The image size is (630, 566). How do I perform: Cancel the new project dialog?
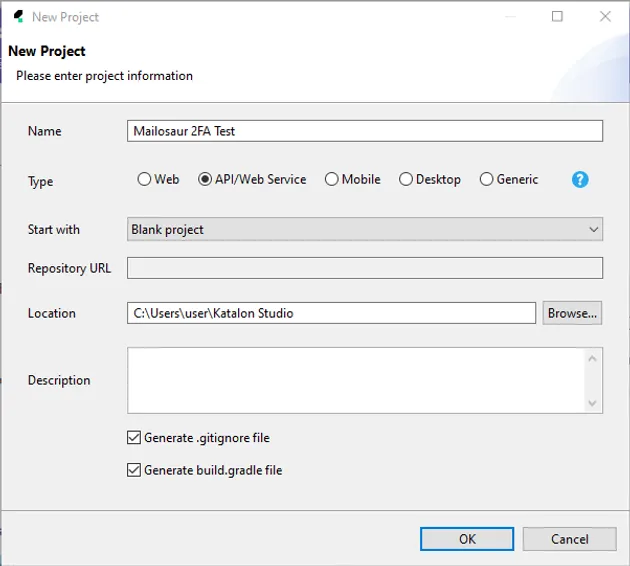(570, 539)
